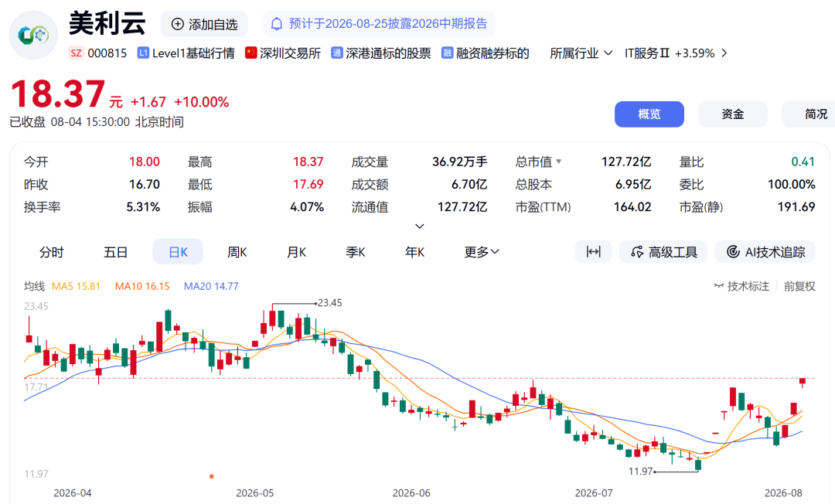835x504 pixels.
Task: Open the Level1基础行情 label
Action: 193,53
